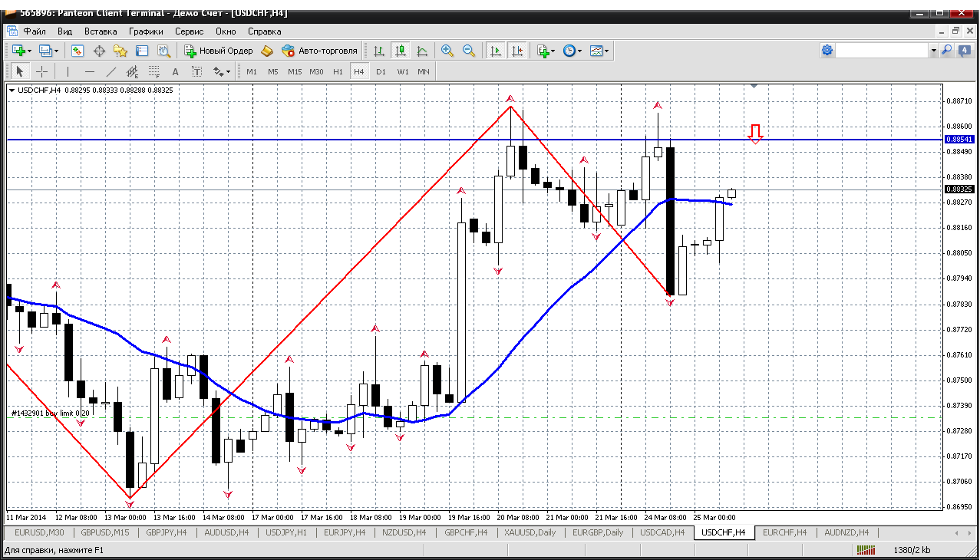Open the Periods clock icon

coord(569,51)
